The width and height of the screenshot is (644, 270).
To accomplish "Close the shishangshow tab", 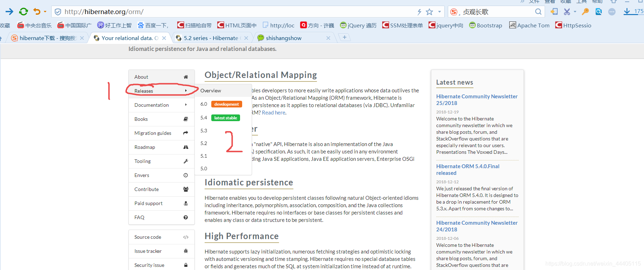I will (x=328, y=38).
